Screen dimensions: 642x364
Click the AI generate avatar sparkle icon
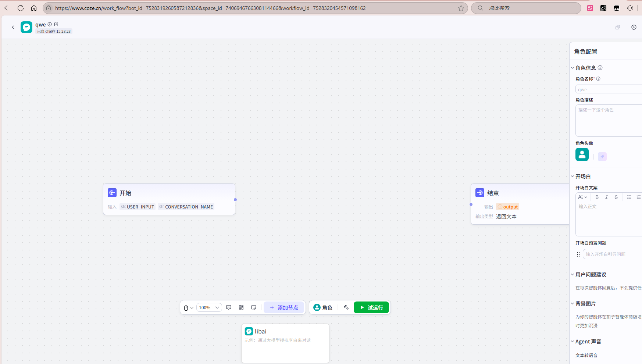point(602,157)
